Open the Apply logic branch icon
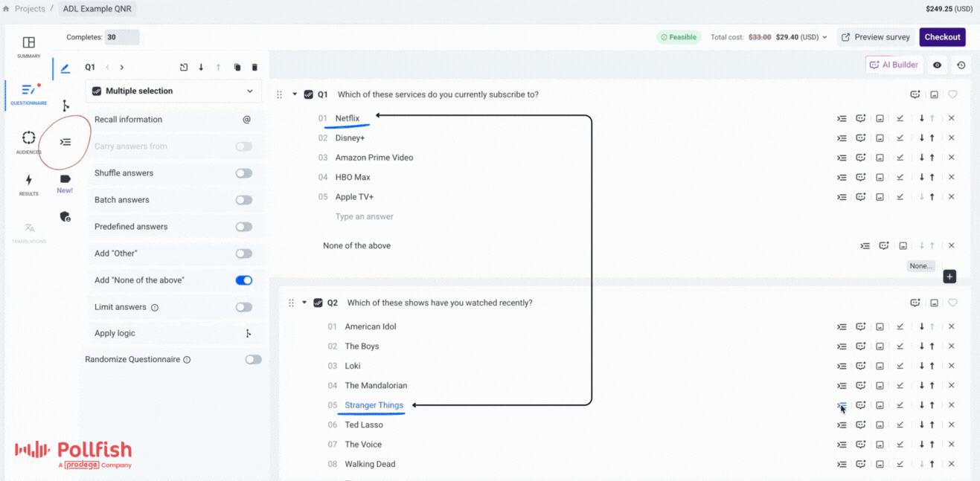 pos(248,334)
